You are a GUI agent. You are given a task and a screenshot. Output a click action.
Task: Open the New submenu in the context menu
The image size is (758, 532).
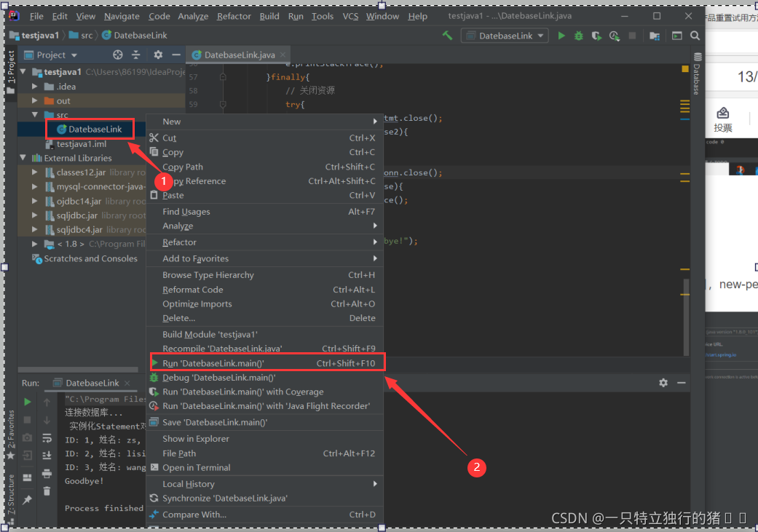(x=265, y=122)
